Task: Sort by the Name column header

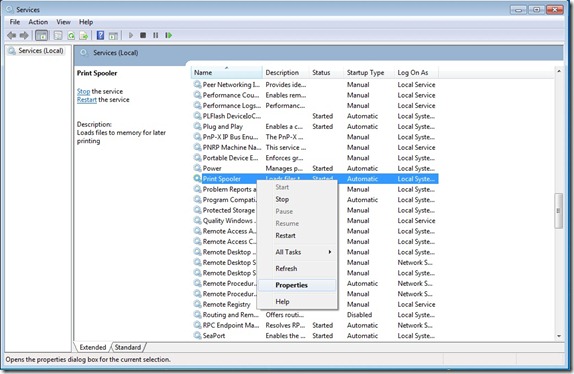Action: [227, 72]
